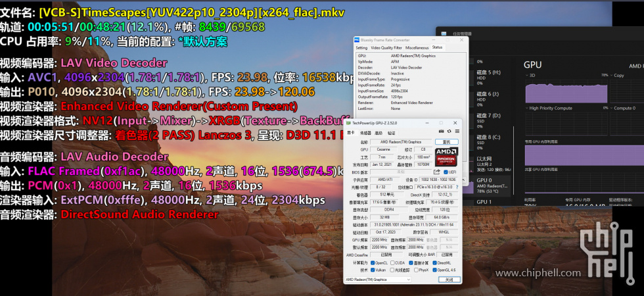Click the mkv file name in the OSD
Image resolution: width=644 pixels, height=296 pixels.
[x=192, y=12]
